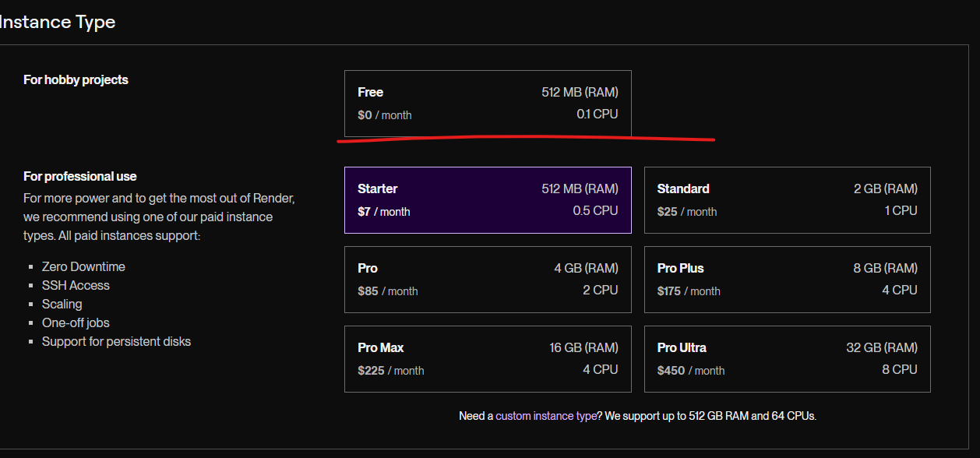980x458 pixels.
Task: Click the '$85 / month' price
Action: [388, 291]
